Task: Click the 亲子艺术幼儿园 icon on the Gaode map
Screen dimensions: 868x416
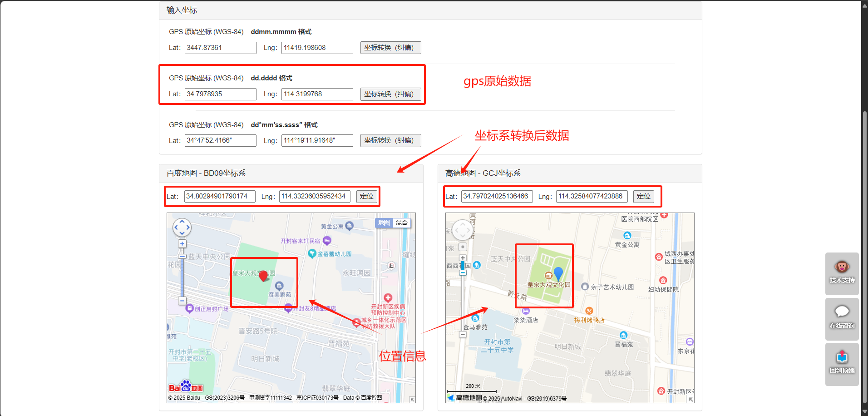Action: pos(585,287)
